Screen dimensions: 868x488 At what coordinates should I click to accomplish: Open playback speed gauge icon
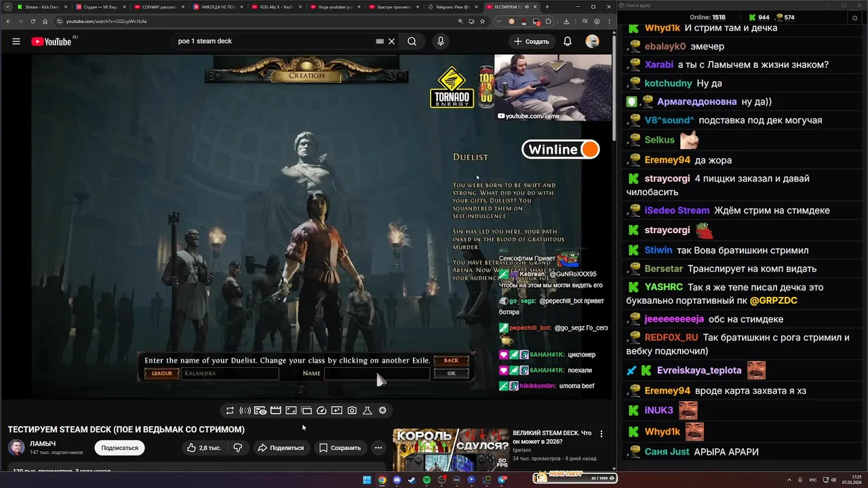pyautogui.click(x=322, y=410)
